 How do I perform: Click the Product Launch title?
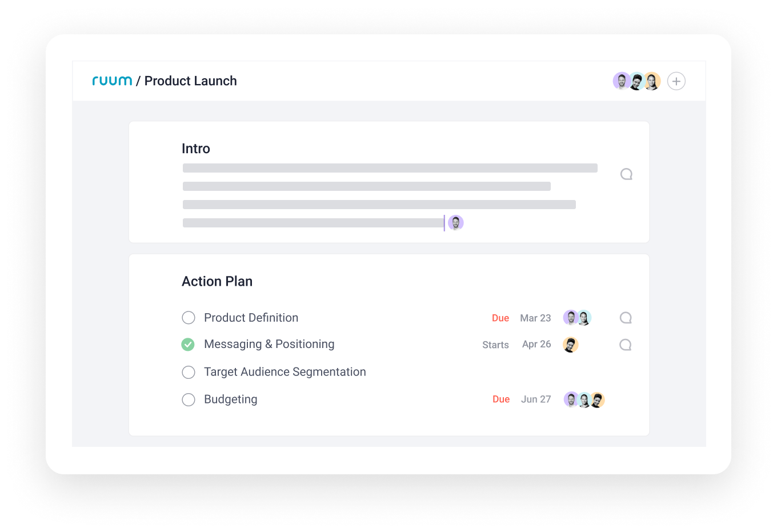point(190,81)
